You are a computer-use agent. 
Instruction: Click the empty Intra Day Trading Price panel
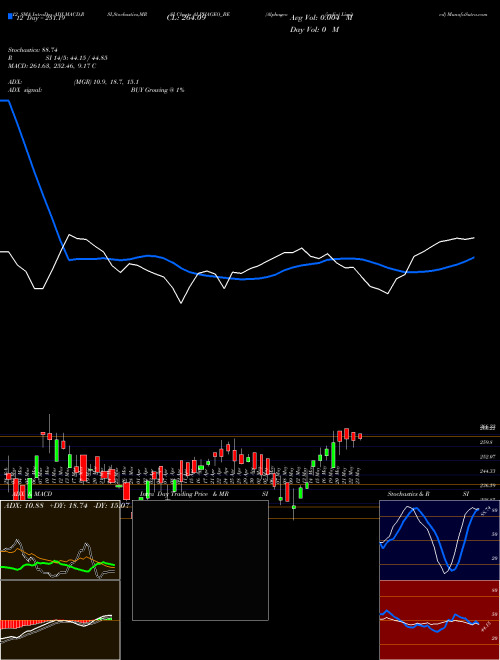200,560
